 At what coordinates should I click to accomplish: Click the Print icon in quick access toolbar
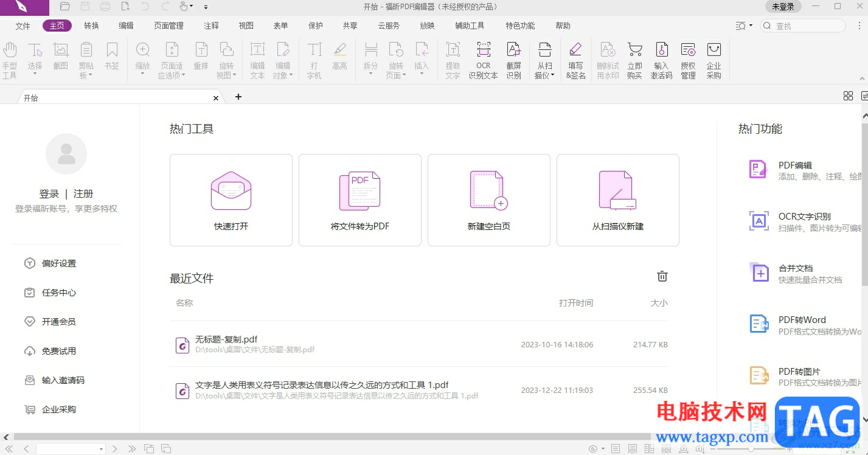pyautogui.click(x=105, y=7)
